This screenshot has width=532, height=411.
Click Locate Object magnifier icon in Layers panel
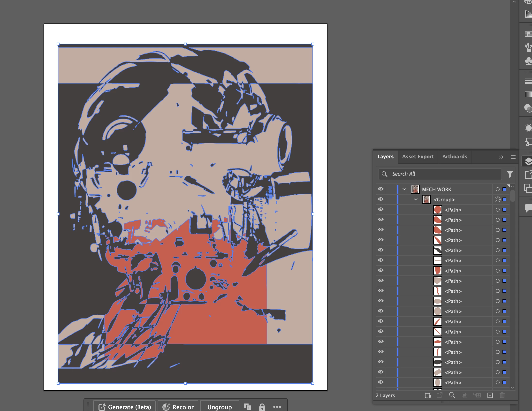[452, 395]
